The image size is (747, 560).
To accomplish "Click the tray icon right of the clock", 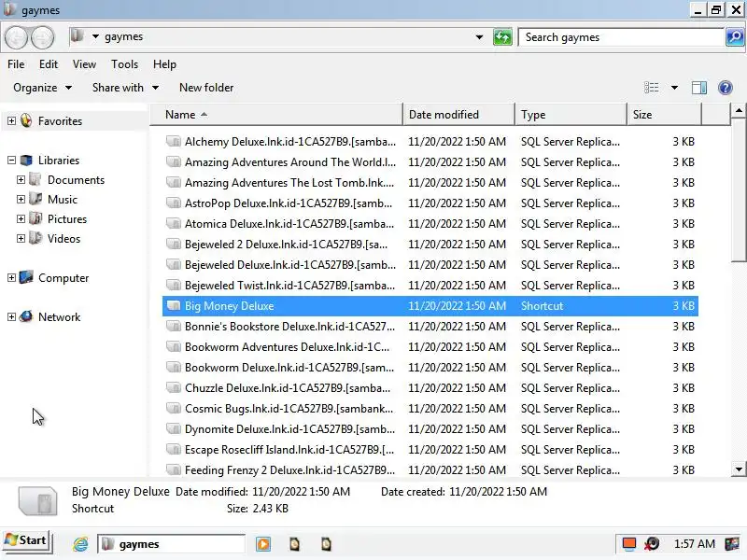I will tap(731, 543).
